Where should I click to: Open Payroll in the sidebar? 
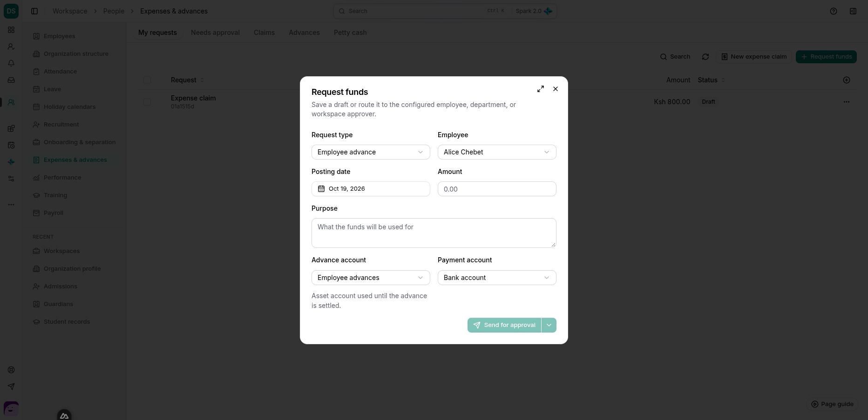tap(75, 213)
